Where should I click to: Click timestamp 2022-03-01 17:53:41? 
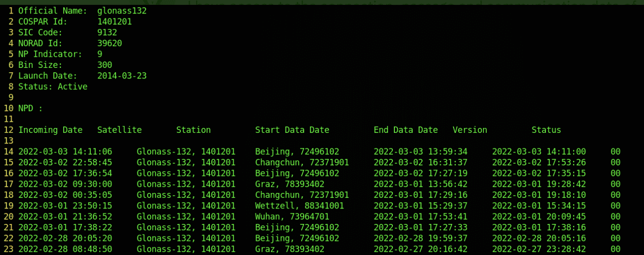pyautogui.click(x=421, y=217)
